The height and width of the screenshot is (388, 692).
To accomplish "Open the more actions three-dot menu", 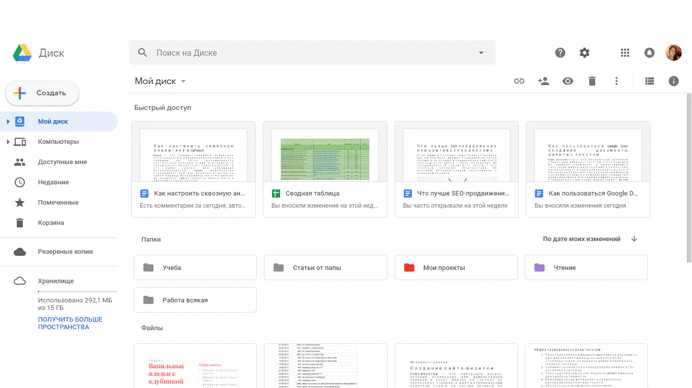I will (x=617, y=81).
